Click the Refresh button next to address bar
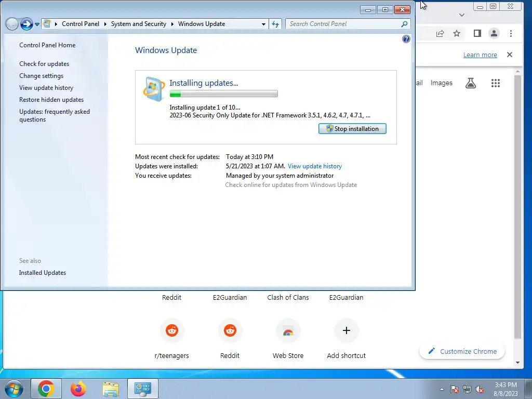The height and width of the screenshot is (399, 532). [x=275, y=24]
